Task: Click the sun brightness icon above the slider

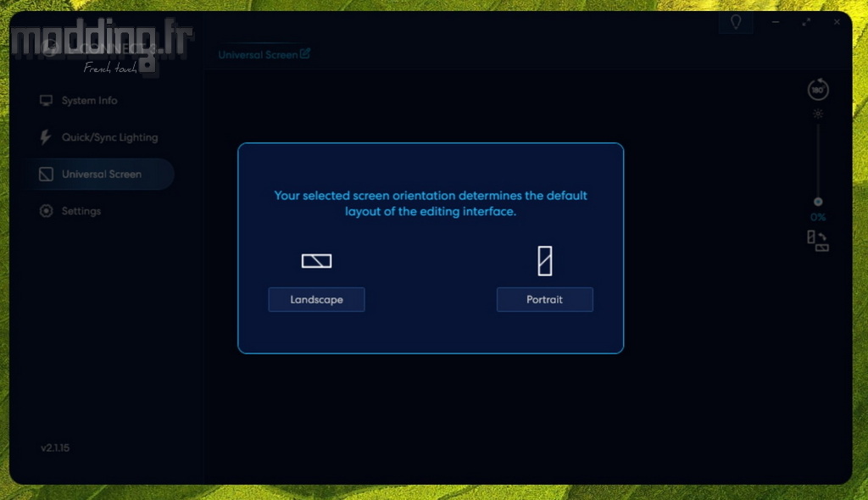Action: (x=818, y=114)
